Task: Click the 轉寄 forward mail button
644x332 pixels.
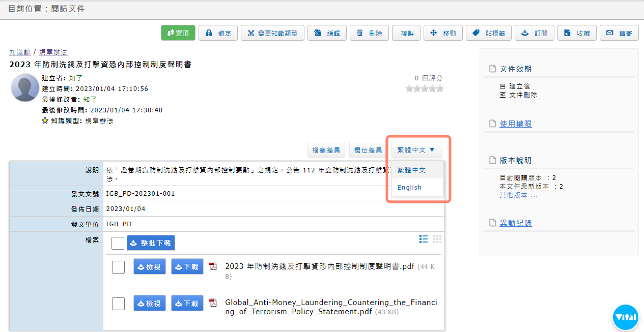Action: coord(619,33)
